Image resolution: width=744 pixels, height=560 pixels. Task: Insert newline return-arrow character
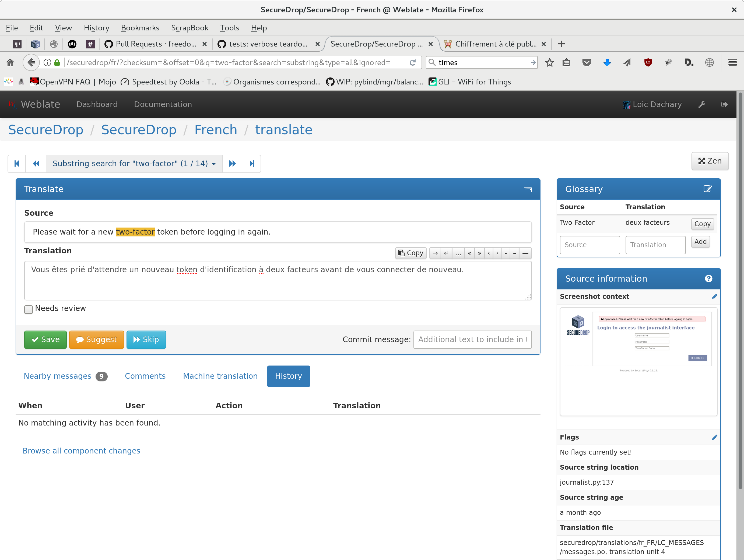pos(446,253)
